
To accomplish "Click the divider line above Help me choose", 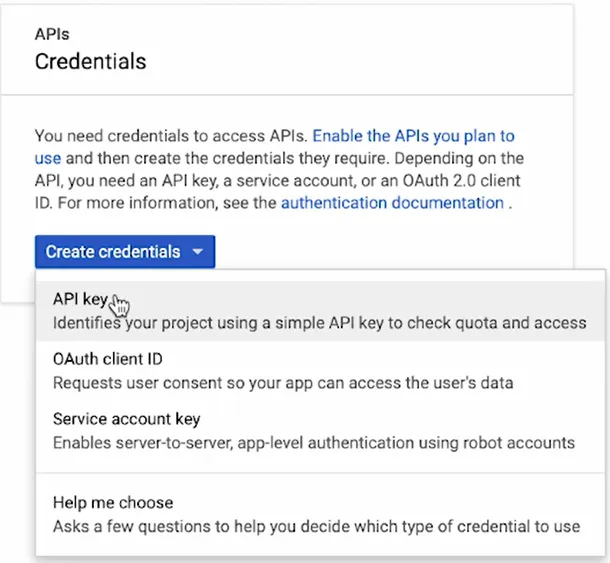I will (x=320, y=472).
